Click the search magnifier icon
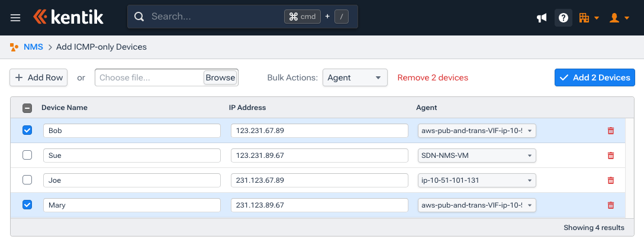Viewport: 644px width, 246px height. click(139, 17)
